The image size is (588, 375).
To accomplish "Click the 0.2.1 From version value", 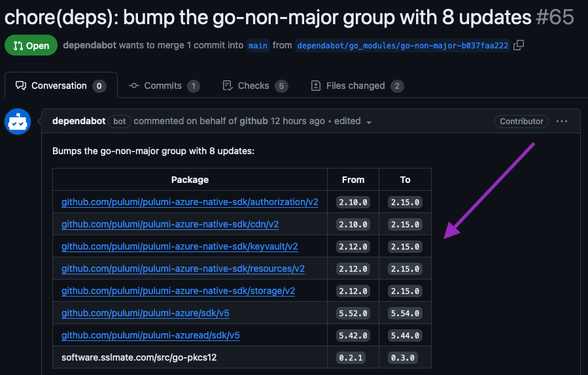I will tap(351, 357).
